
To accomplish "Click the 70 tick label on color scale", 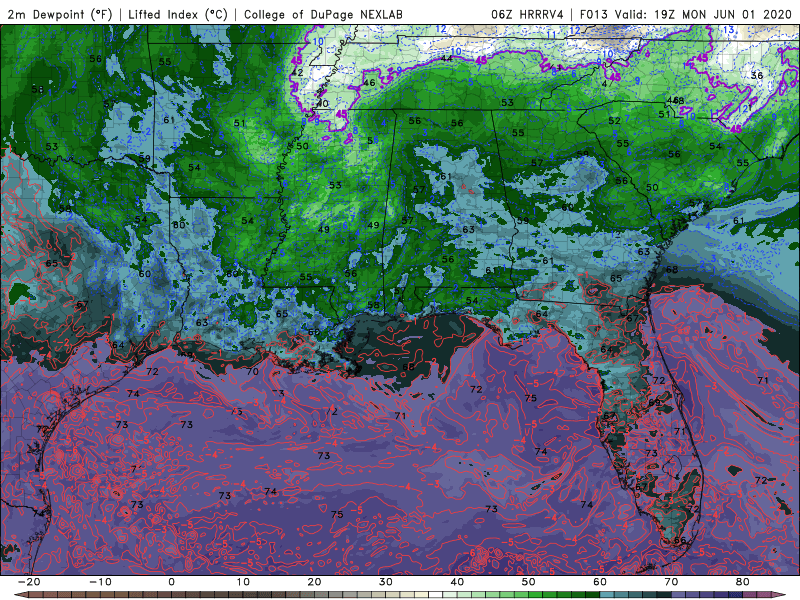I will coord(671,582).
